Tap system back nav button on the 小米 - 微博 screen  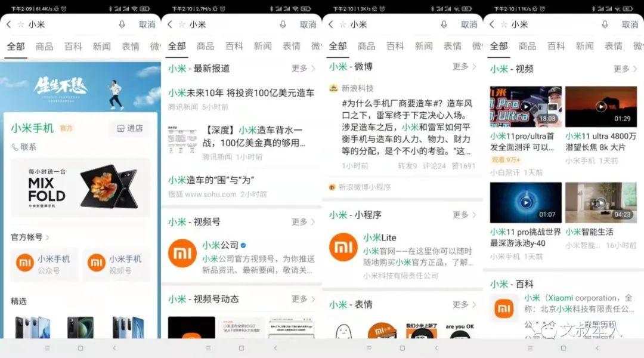(x=436, y=348)
